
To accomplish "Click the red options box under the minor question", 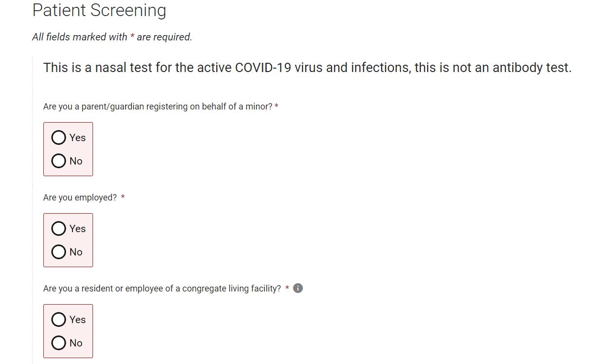I will pos(88,149).
